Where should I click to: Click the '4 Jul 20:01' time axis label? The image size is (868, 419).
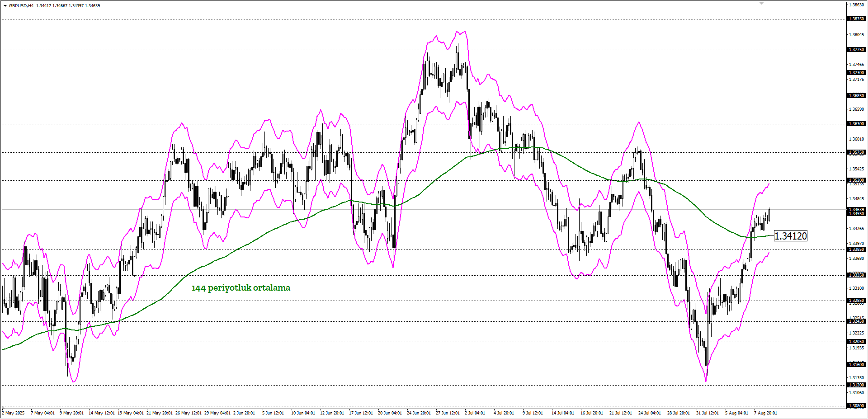(x=504, y=413)
